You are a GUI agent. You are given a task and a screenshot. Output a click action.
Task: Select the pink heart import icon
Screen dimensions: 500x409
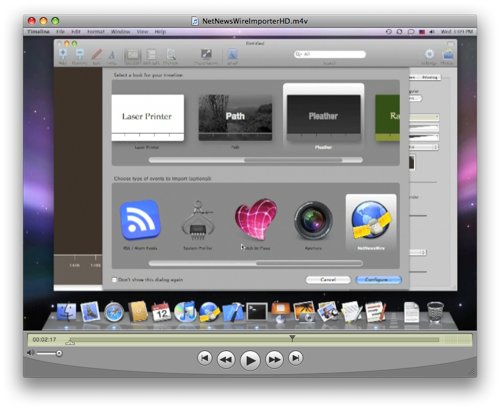(256, 219)
